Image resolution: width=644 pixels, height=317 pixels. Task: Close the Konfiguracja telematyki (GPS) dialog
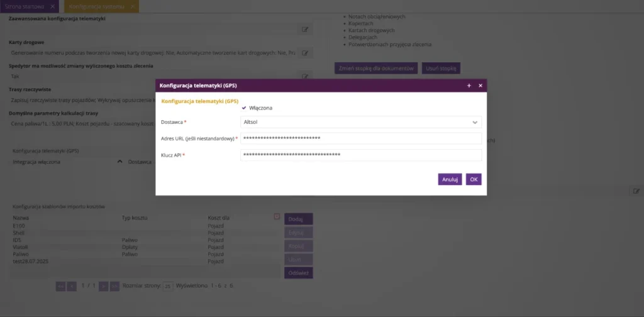click(x=480, y=86)
